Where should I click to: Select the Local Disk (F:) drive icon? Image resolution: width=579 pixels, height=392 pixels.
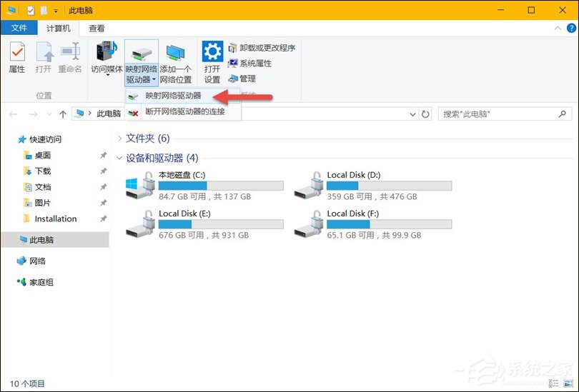(x=309, y=223)
